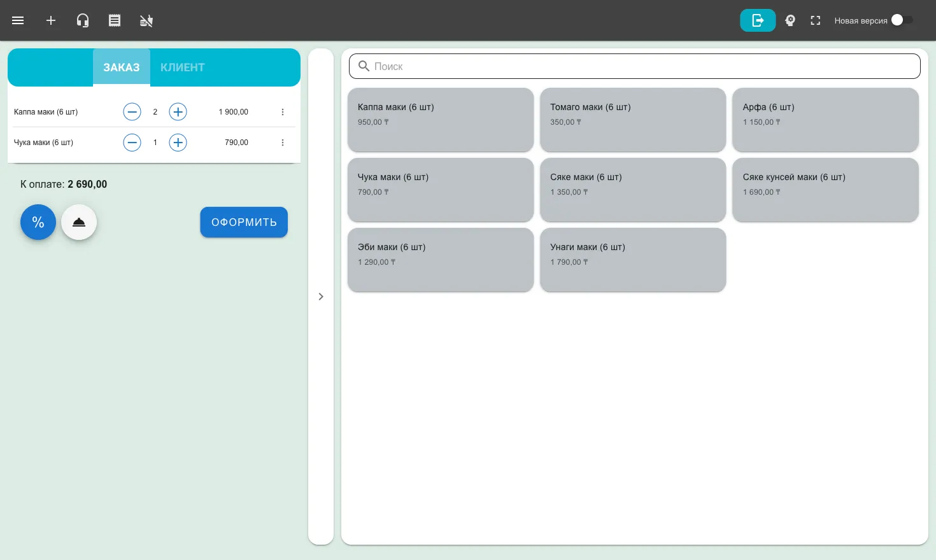Expand the side panel chevron
936x560 pixels.
tap(321, 297)
